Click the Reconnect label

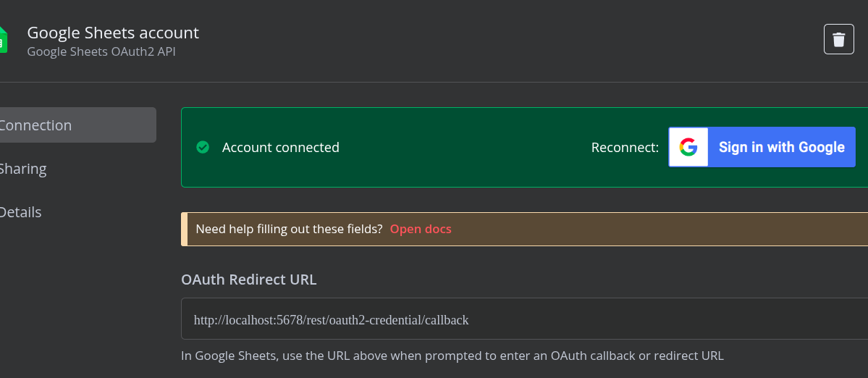(625, 148)
